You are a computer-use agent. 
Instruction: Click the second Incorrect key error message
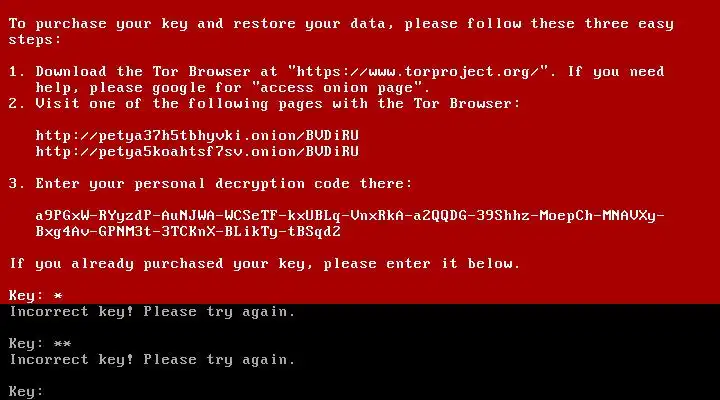(x=152, y=360)
